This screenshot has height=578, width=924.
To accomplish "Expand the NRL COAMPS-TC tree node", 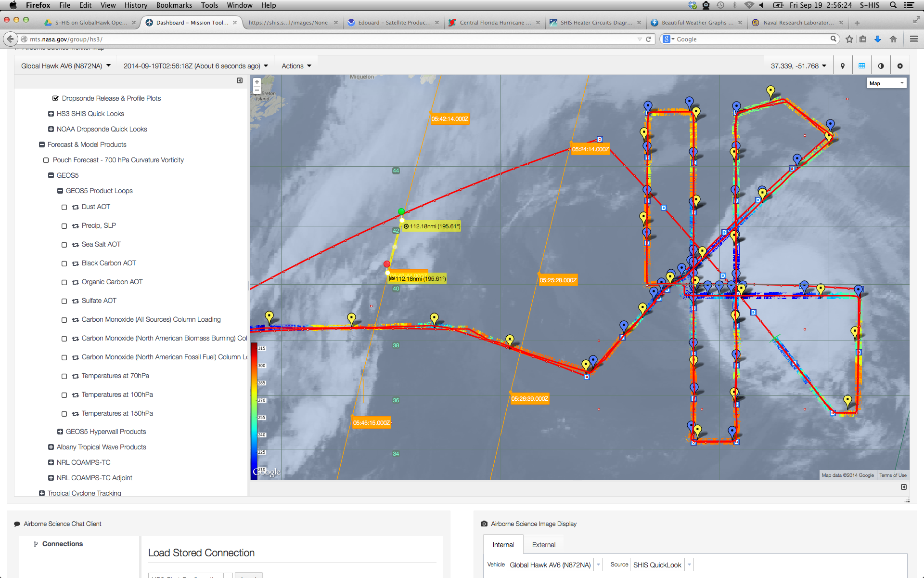I will point(51,462).
